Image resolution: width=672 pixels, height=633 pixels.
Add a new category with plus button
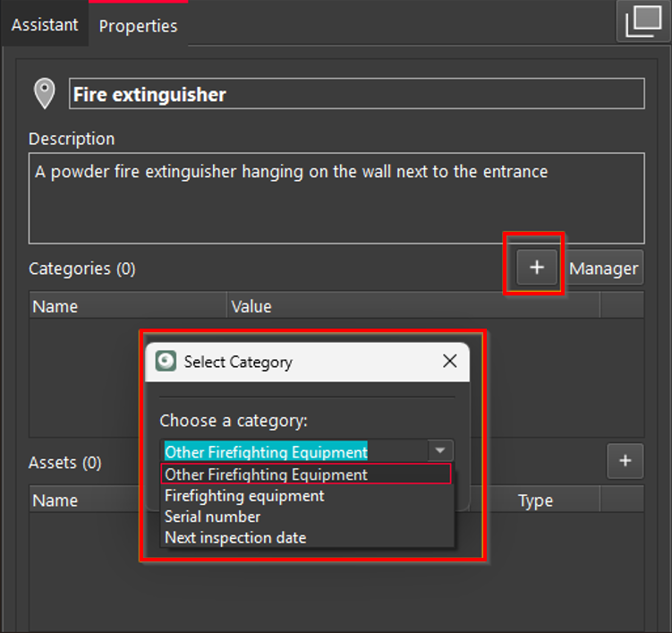pyautogui.click(x=536, y=268)
